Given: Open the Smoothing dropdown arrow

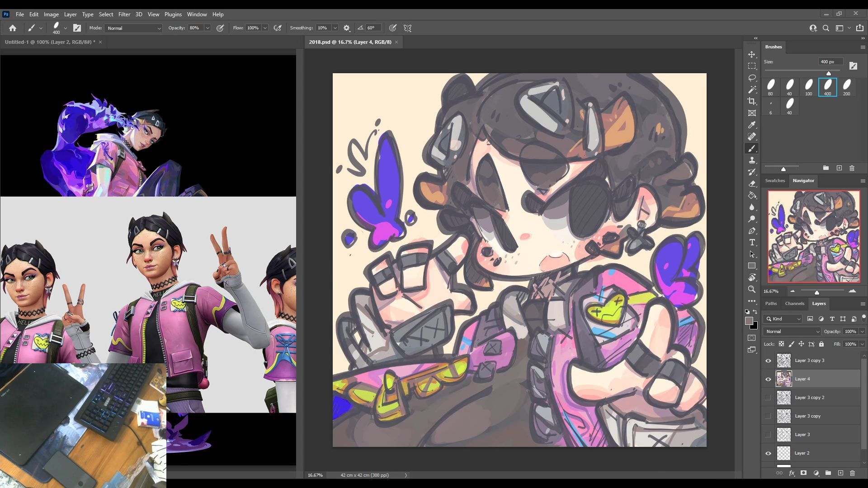Looking at the screenshot, I should click(x=335, y=28).
